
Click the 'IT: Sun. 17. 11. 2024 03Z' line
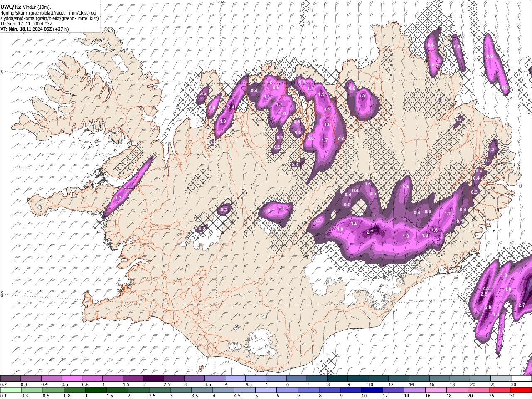click(26, 24)
